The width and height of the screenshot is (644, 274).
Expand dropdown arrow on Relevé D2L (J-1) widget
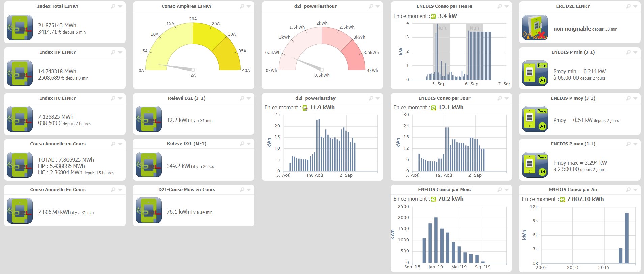pos(249,99)
